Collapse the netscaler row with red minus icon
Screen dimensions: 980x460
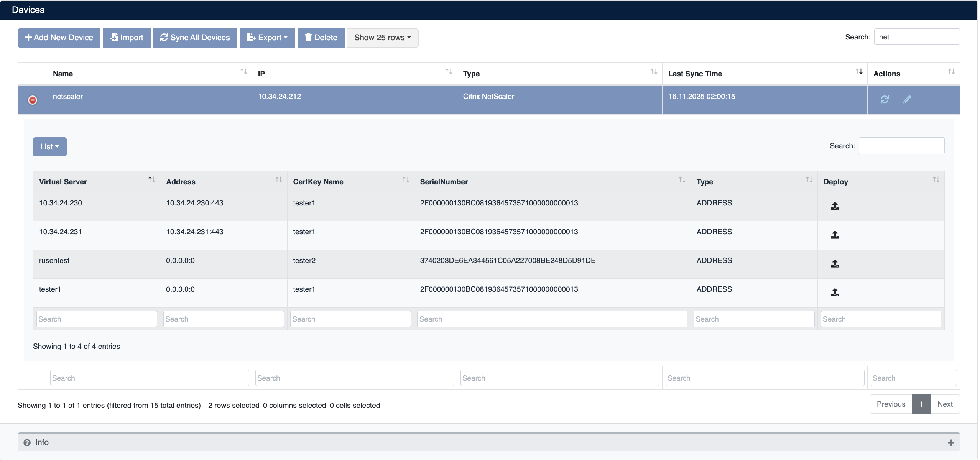coord(33,100)
